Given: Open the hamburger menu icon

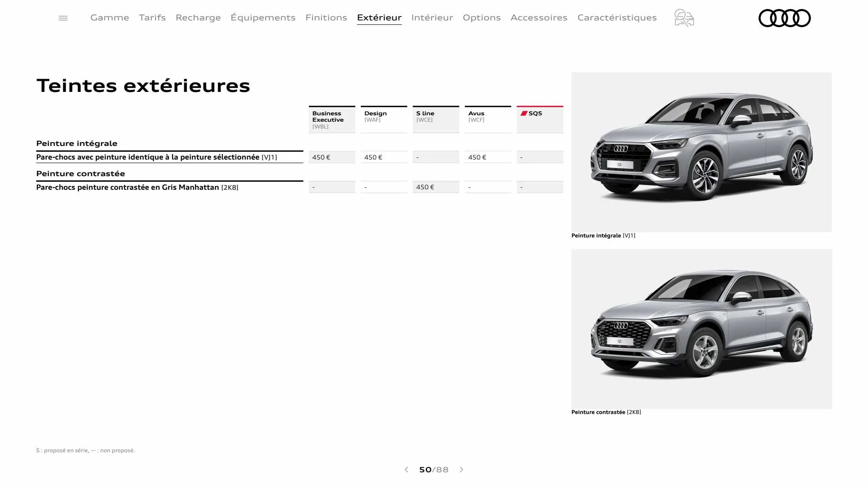Looking at the screenshot, I should (63, 18).
